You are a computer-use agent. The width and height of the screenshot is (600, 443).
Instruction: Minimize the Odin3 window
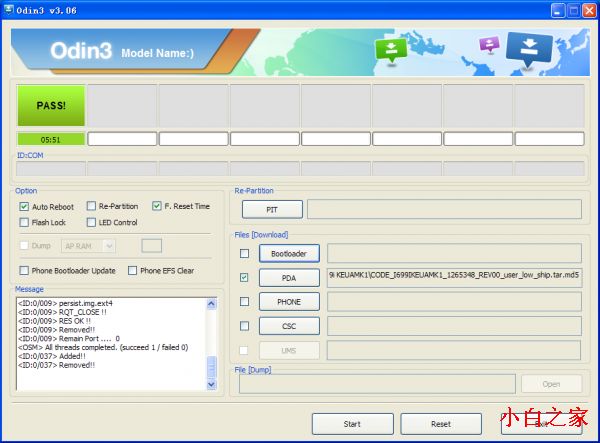click(558, 10)
